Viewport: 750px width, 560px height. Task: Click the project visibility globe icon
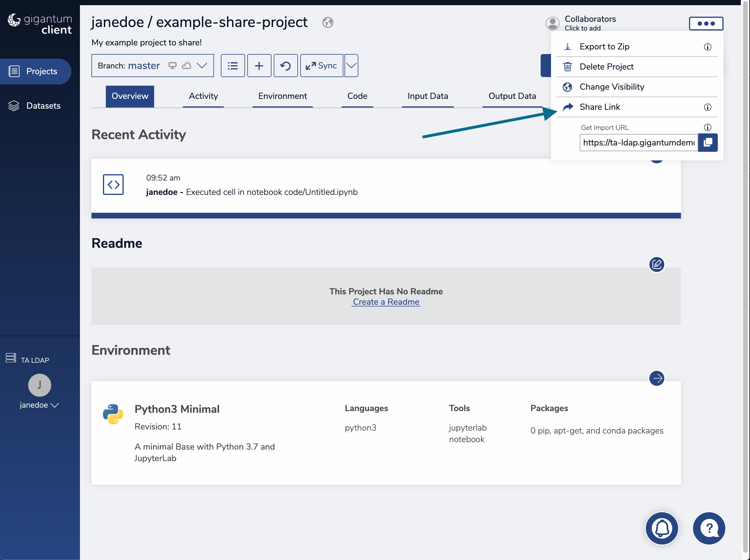[x=328, y=23]
